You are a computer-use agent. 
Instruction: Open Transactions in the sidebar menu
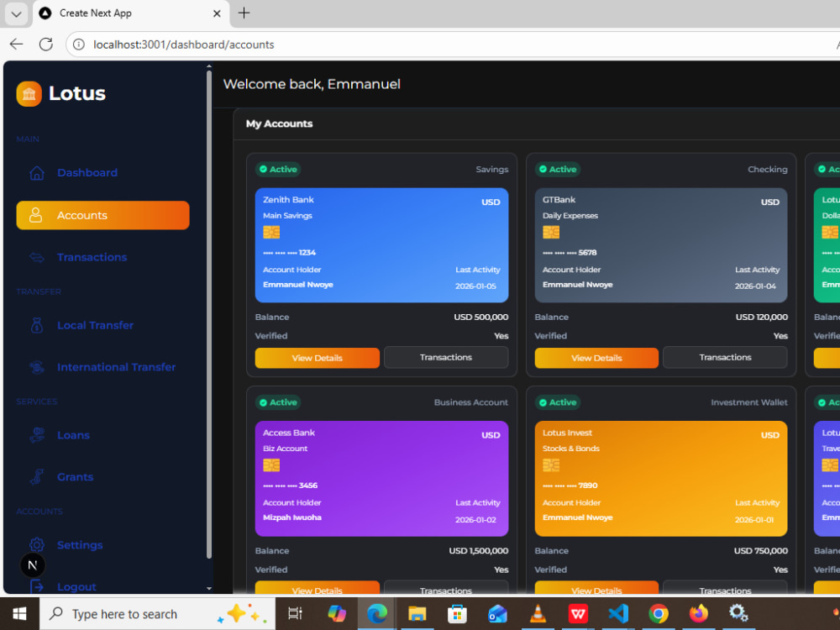click(102, 258)
